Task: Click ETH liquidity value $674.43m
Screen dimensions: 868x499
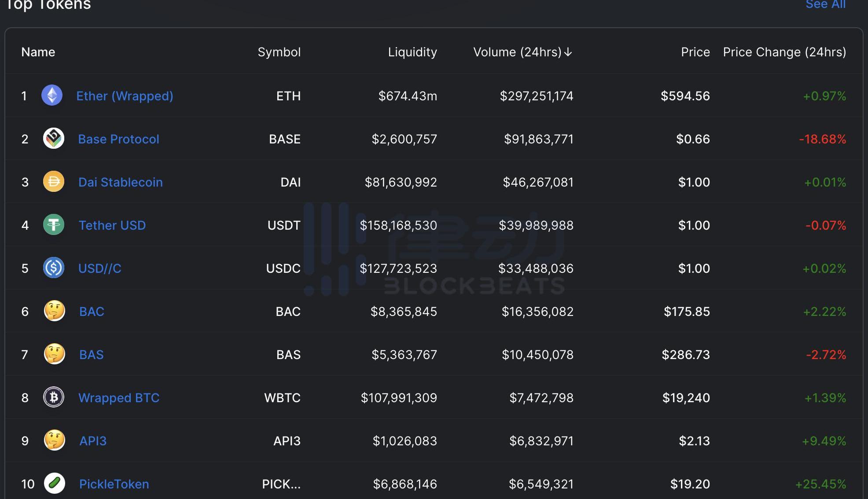Action: click(408, 96)
